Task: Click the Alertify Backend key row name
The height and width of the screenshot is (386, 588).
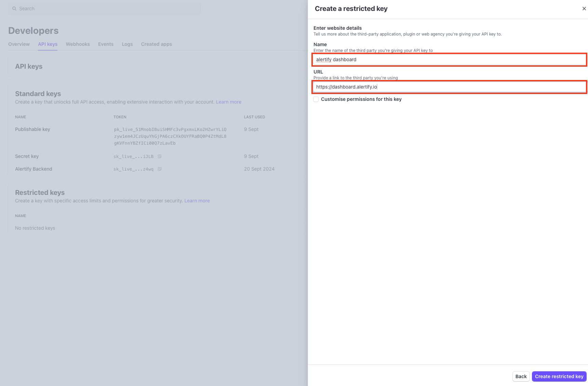Action: (x=34, y=169)
